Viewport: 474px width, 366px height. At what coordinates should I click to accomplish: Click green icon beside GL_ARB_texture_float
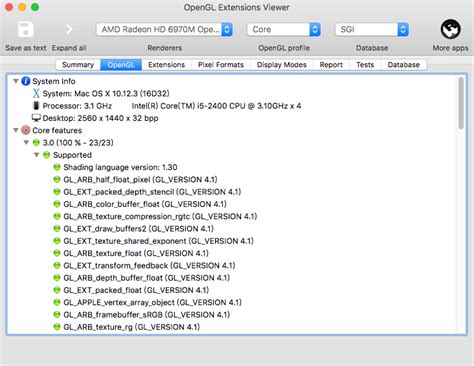click(x=57, y=253)
